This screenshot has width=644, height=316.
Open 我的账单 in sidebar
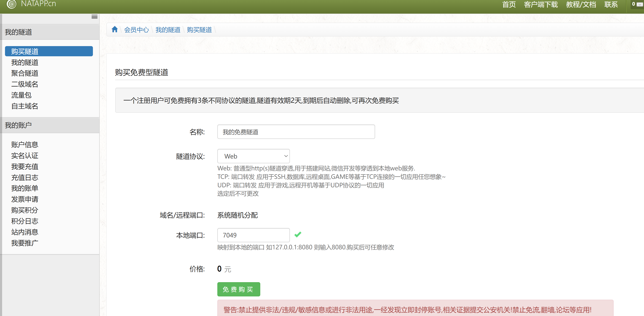[x=25, y=188]
